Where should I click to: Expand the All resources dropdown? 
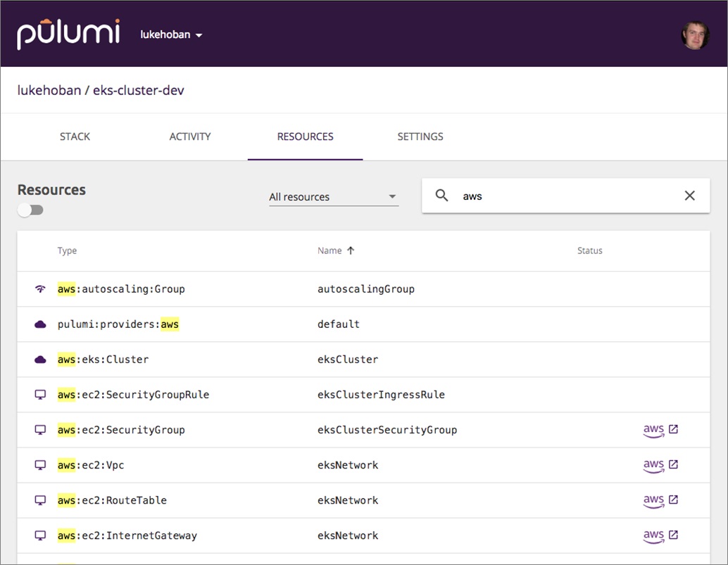[x=333, y=197]
